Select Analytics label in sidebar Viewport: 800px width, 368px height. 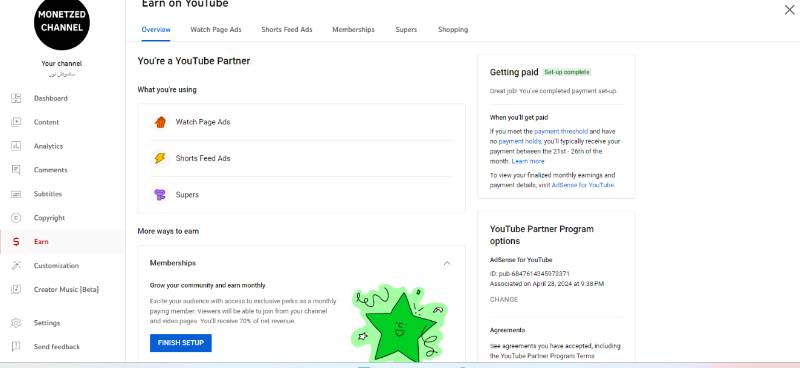pos(48,146)
